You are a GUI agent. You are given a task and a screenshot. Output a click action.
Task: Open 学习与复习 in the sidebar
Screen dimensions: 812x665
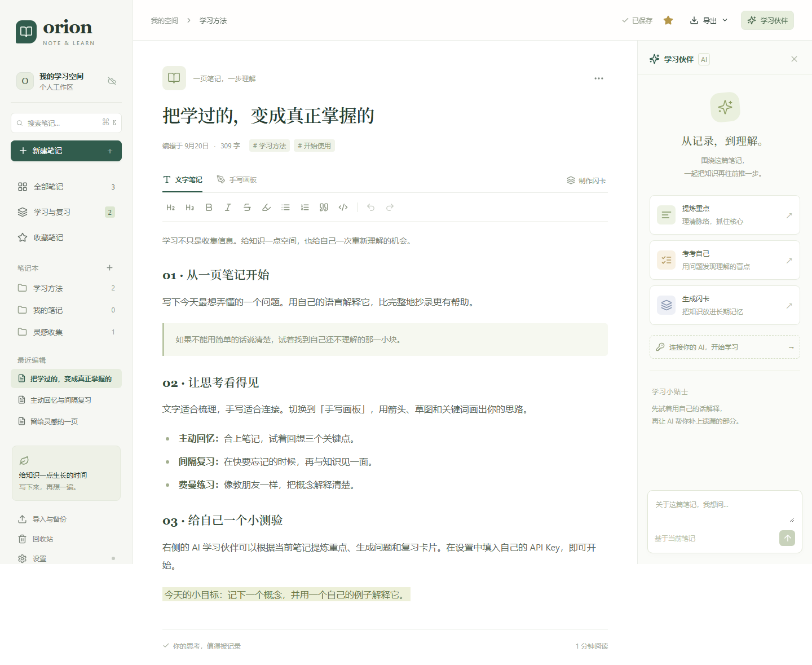[66, 212]
